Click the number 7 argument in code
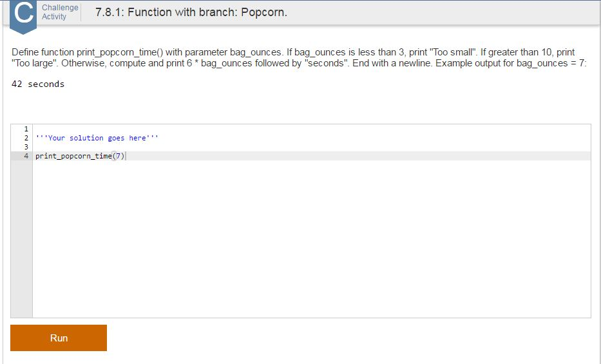 [x=119, y=156]
